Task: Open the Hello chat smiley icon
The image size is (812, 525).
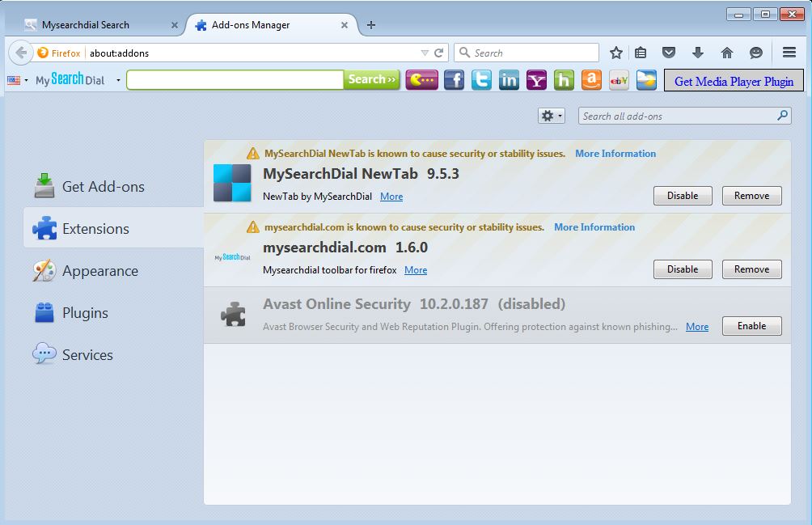Action: point(756,53)
